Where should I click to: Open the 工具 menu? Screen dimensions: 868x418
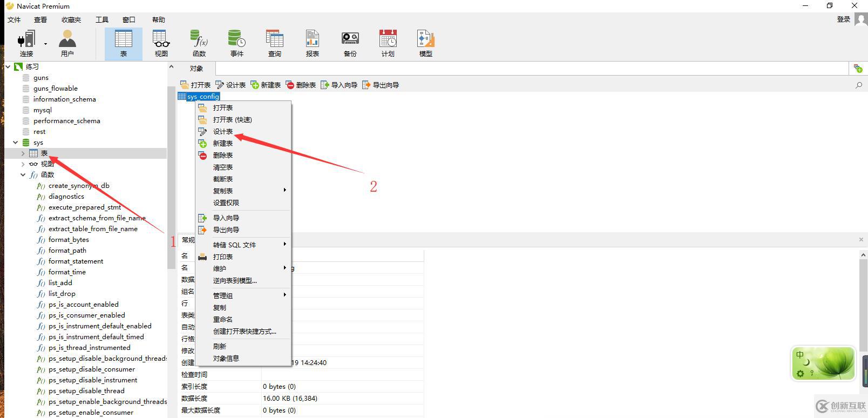click(102, 19)
